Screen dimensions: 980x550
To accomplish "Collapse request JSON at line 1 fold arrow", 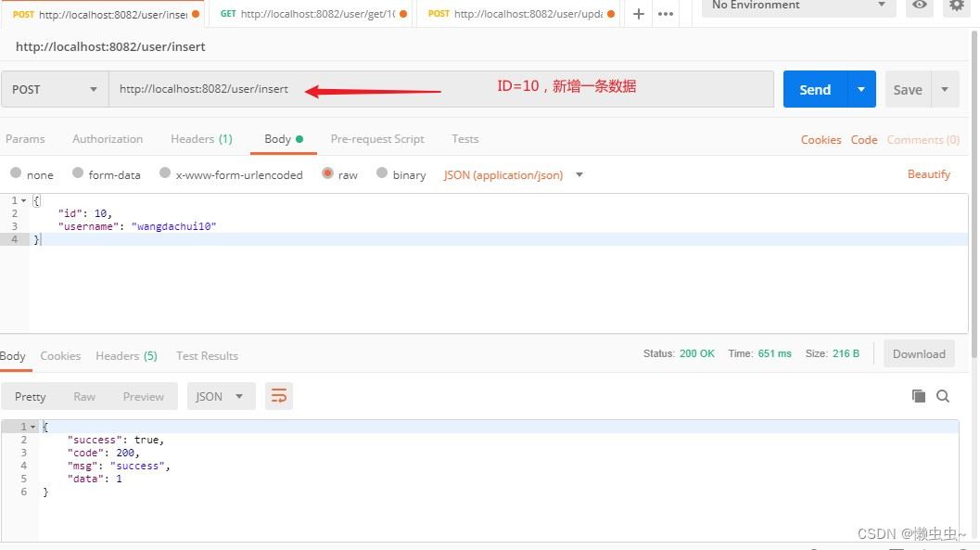I will (24, 200).
